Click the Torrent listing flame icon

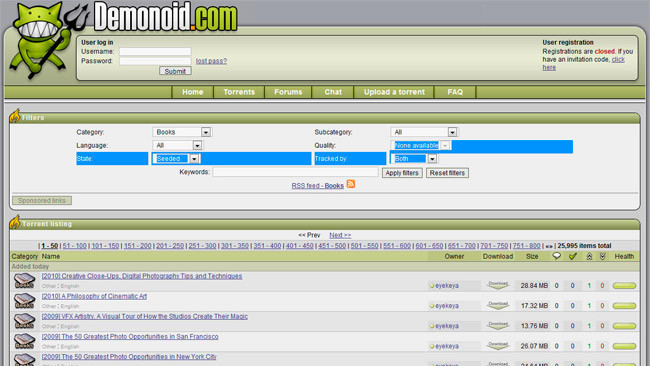pos(15,222)
